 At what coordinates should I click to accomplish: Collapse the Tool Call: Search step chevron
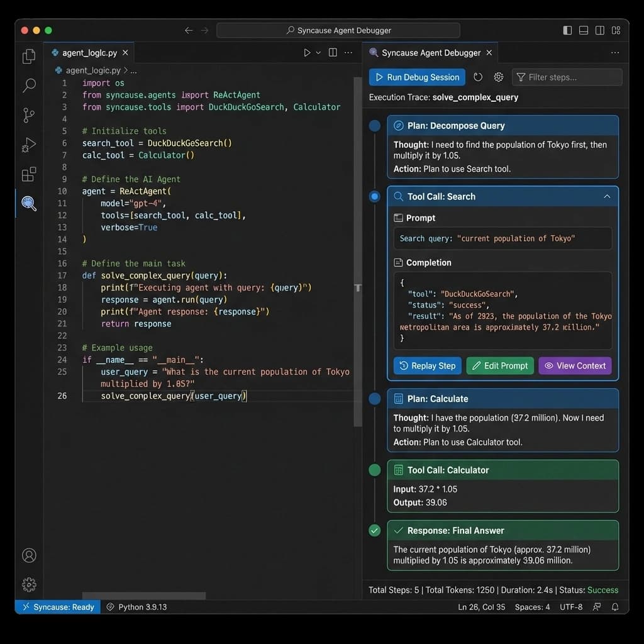[607, 196]
